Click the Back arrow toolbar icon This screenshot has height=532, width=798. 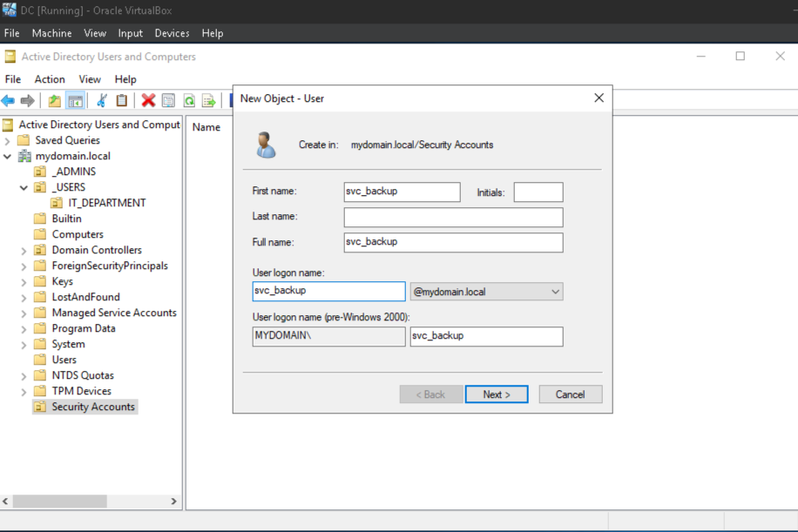coord(8,101)
